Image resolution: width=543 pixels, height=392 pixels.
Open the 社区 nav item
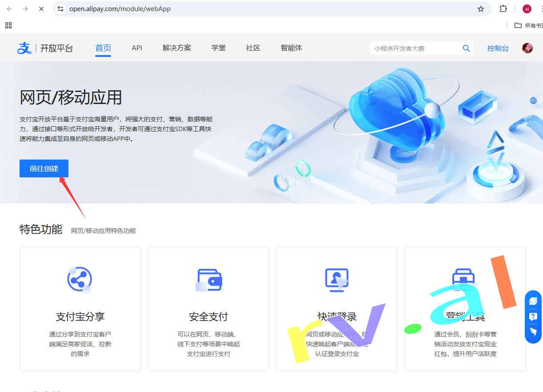pyautogui.click(x=253, y=48)
